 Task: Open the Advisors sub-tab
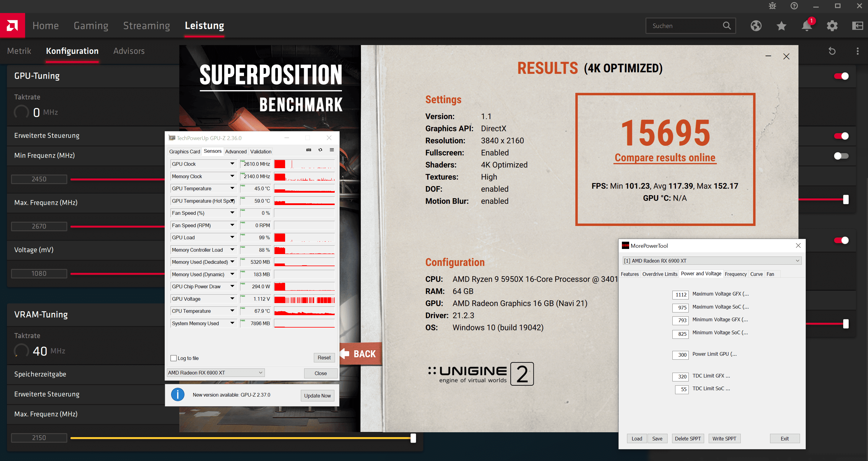coord(129,51)
